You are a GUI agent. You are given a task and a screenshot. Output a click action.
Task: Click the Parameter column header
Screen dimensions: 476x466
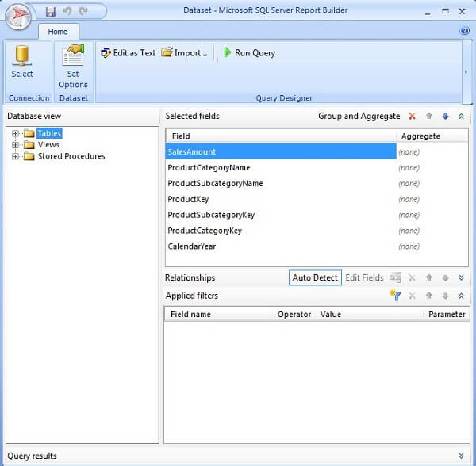point(447,315)
